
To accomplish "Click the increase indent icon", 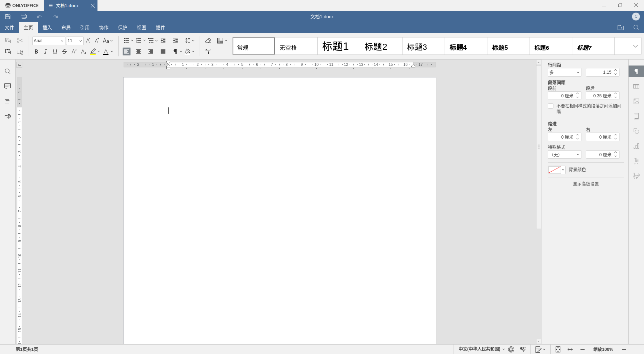I will click(175, 40).
